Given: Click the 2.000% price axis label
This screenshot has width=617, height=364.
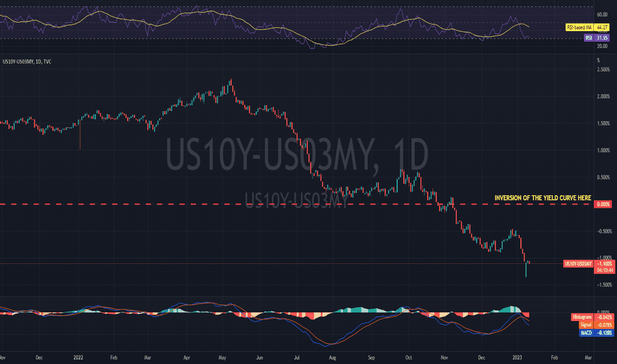Looking at the screenshot, I should 603,97.
